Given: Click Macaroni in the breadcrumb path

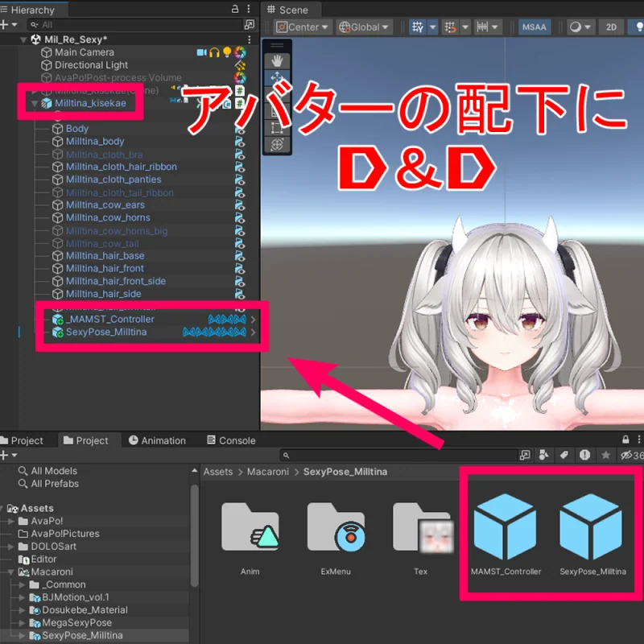Looking at the screenshot, I should tap(268, 472).
